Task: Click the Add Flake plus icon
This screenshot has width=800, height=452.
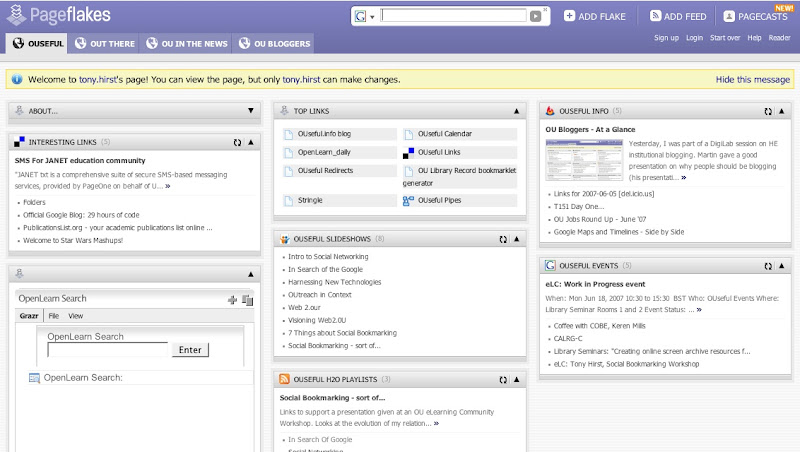Action: (x=569, y=16)
